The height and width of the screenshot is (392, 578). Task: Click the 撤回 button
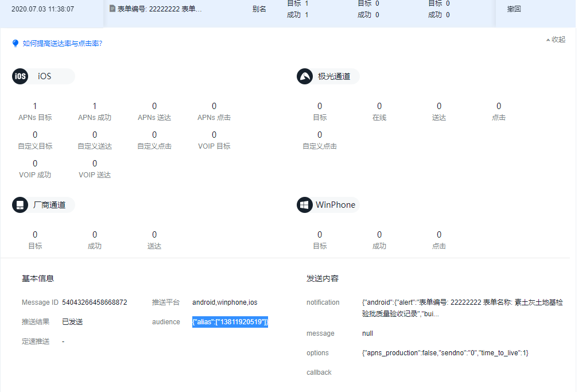[x=514, y=9]
